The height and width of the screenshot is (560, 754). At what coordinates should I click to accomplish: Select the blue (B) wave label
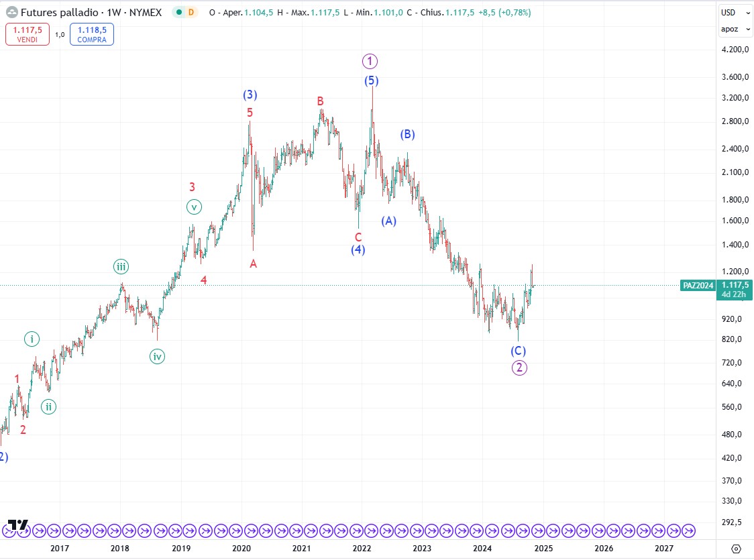click(x=408, y=134)
